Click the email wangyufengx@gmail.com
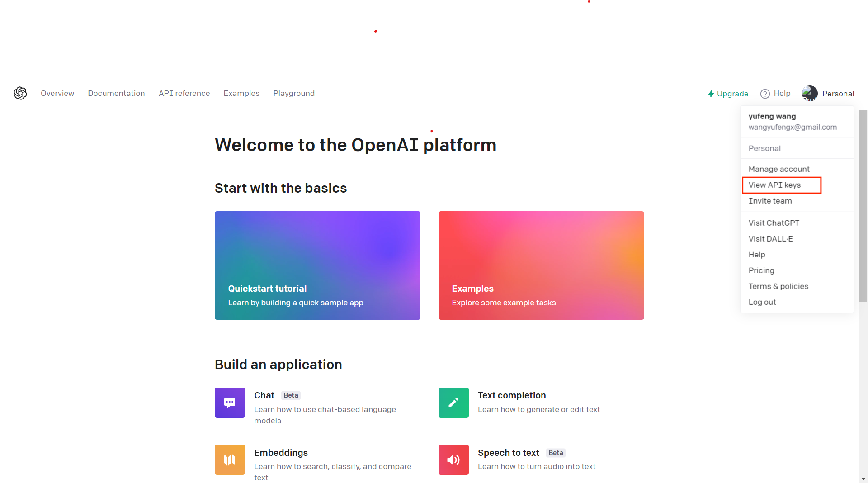 [793, 127]
